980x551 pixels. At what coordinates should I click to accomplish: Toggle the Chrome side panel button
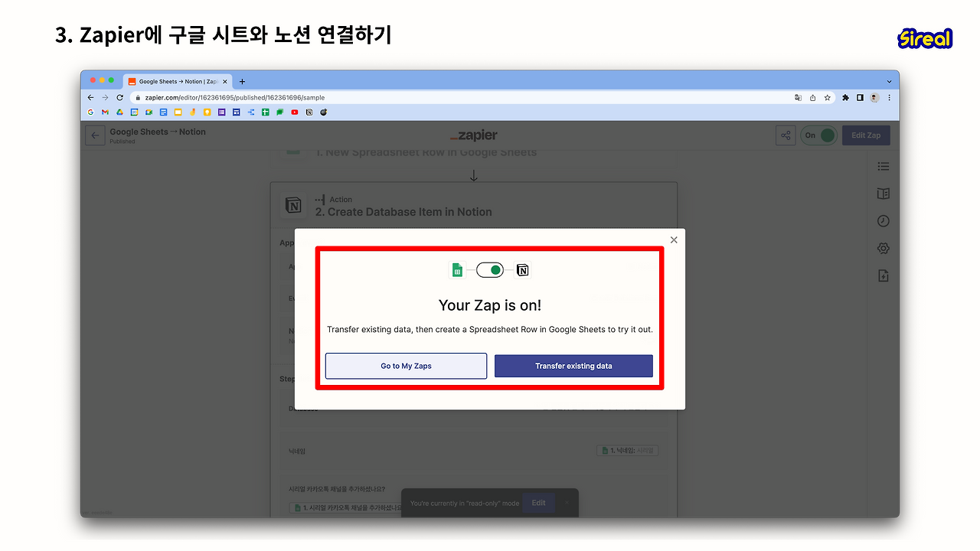tap(860, 98)
